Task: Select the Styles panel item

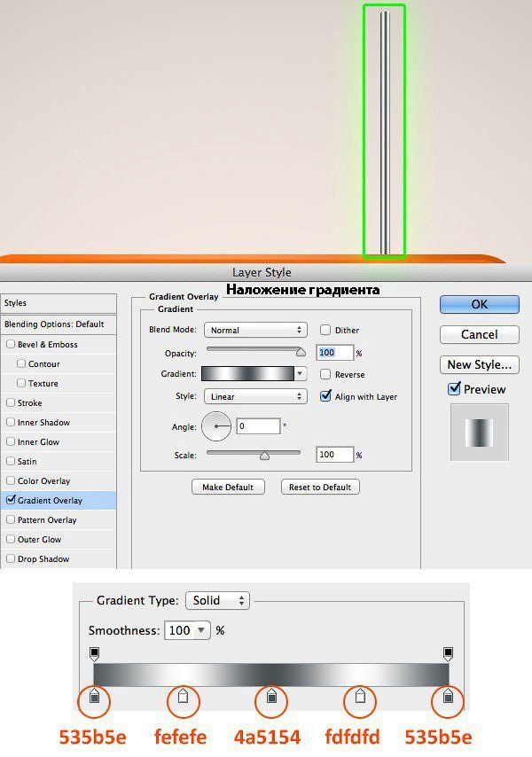Action: [x=59, y=303]
